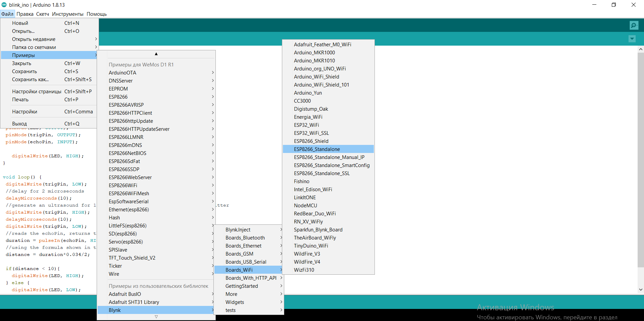Expand the Wire examples submenu
644x321 pixels.
tap(156, 274)
